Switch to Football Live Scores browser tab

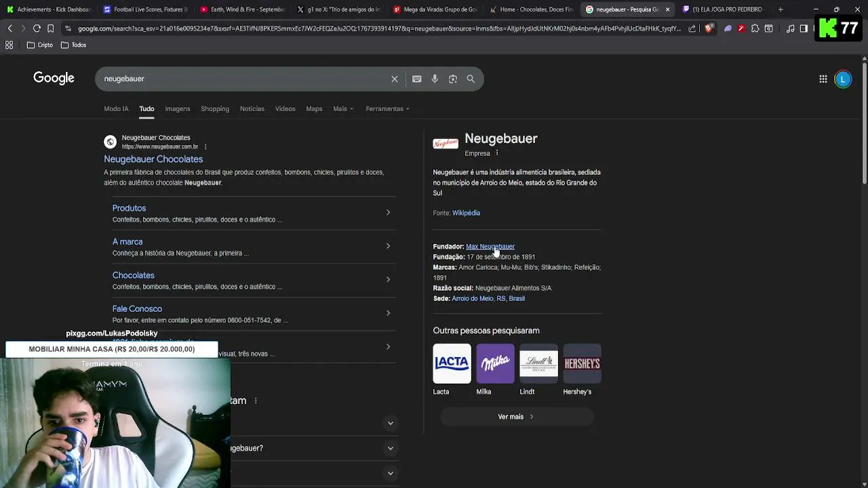[145, 9]
